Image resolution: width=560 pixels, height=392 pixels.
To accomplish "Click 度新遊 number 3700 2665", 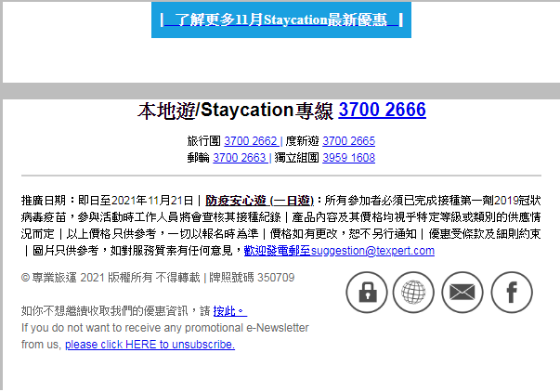I will tap(348, 141).
